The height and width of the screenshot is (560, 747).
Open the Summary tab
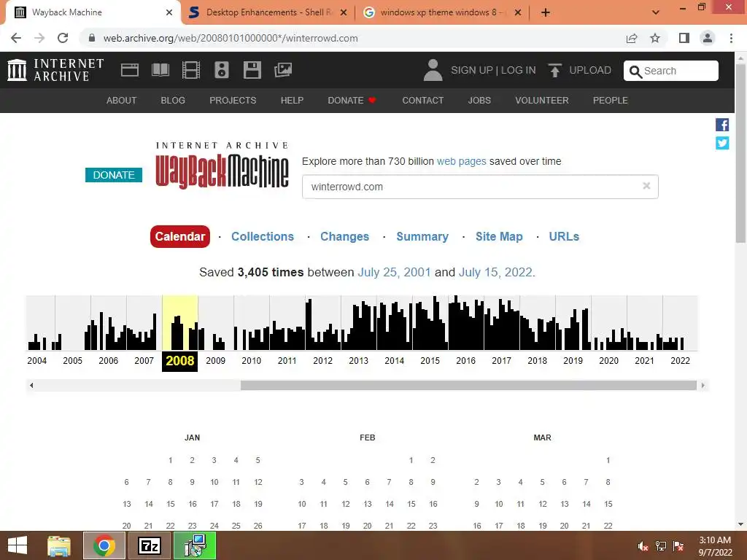(x=422, y=237)
